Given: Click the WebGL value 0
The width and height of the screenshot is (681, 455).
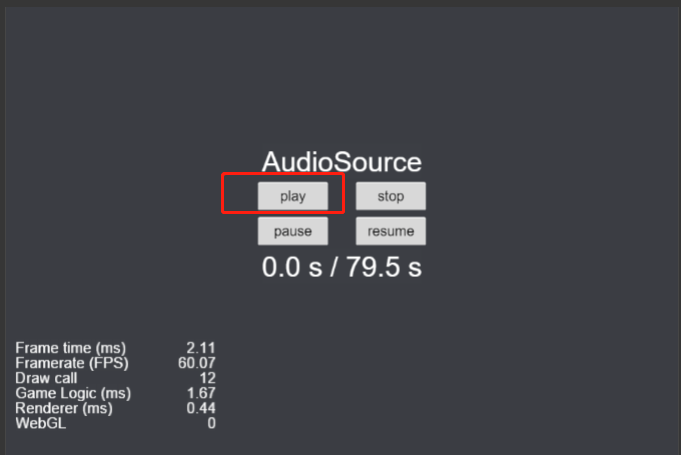Looking at the screenshot, I should 211,424.
